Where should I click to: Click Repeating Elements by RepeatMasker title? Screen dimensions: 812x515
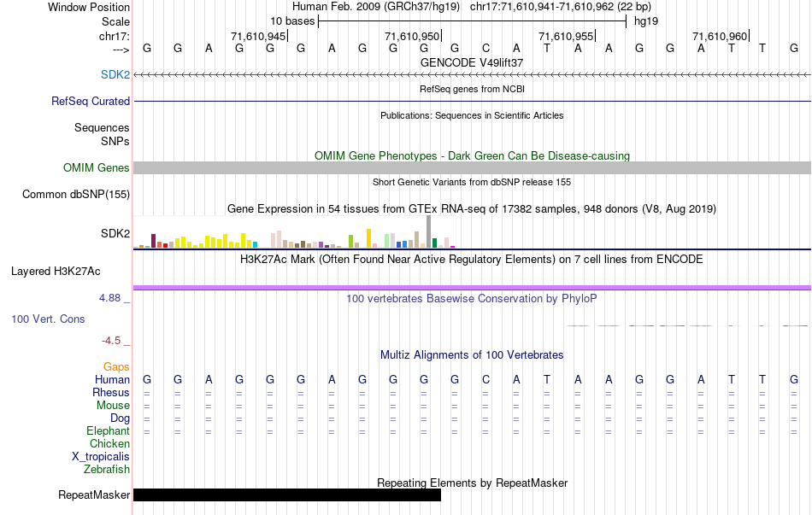click(472, 483)
